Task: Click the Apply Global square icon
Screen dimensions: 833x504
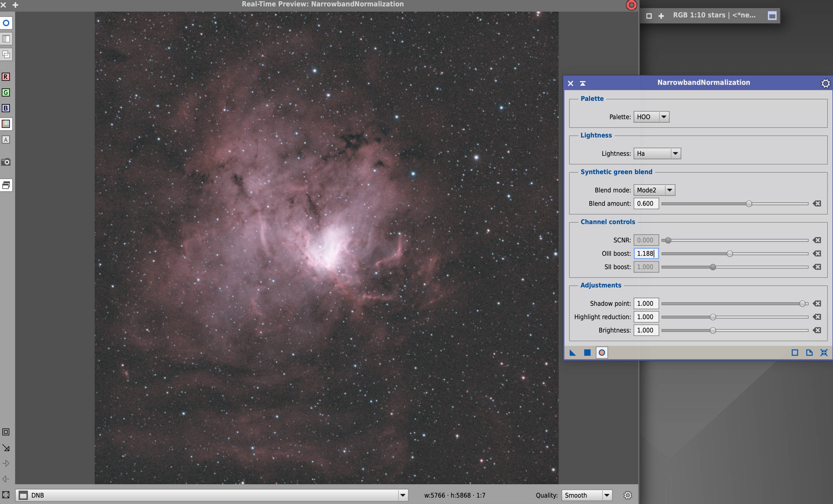Action: coord(587,353)
